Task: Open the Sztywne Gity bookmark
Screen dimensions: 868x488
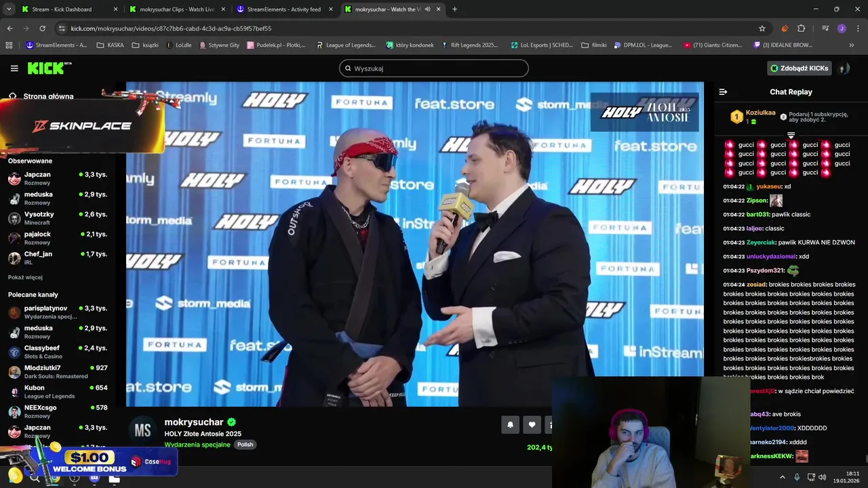Action: [x=219, y=45]
